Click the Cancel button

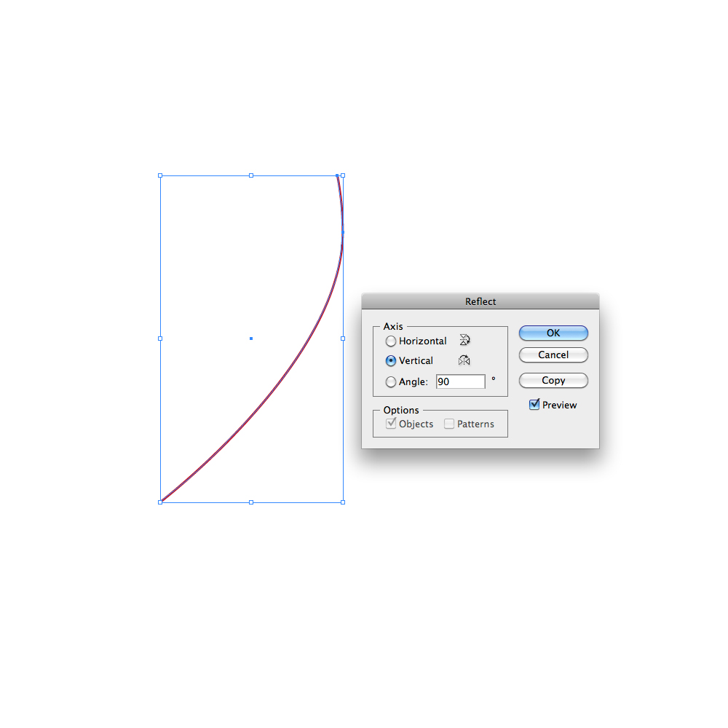click(553, 355)
